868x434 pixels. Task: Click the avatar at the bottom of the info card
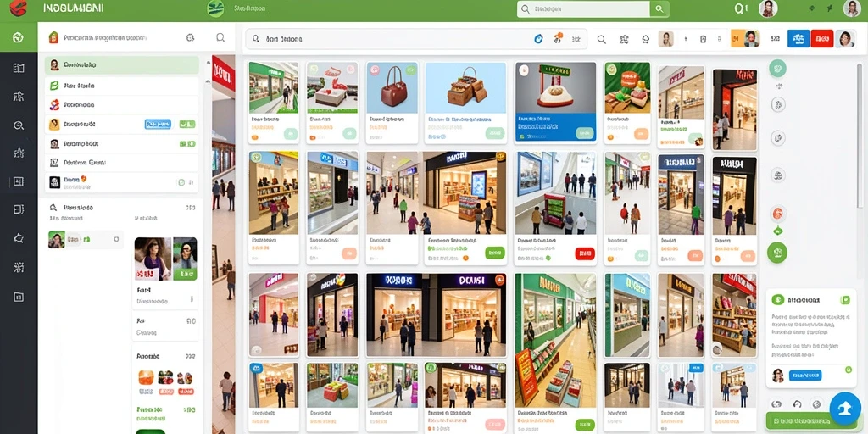pos(778,375)
